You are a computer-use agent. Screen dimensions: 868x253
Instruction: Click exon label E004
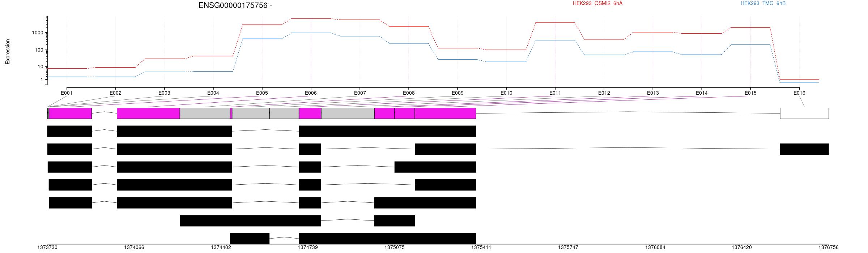click(x=213, y=93)
